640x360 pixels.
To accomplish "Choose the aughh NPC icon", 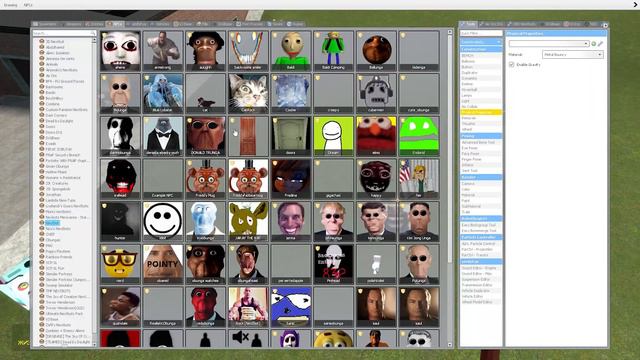I will pyautogui.click(x=205, y=51).
